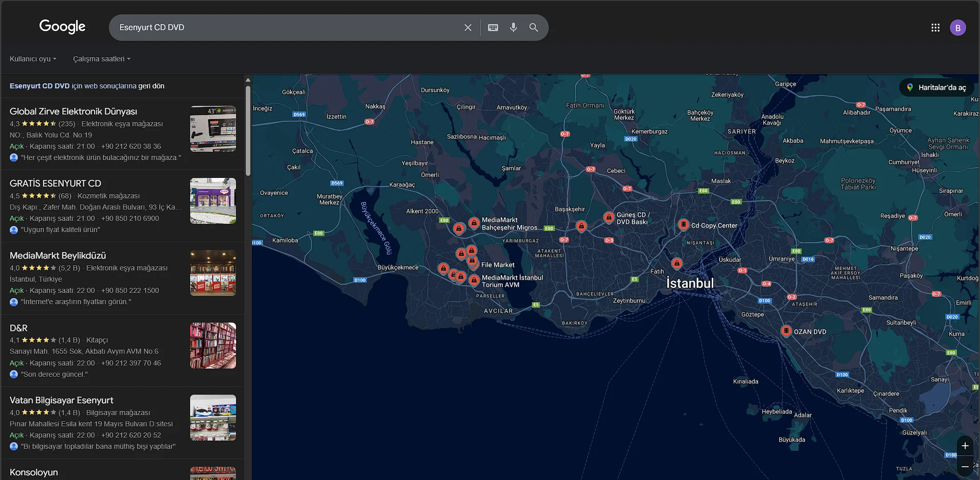The height and width of the screenshot is (480, 980).
Task: Open the Google apps grid
Action: [x=935, y=28]
